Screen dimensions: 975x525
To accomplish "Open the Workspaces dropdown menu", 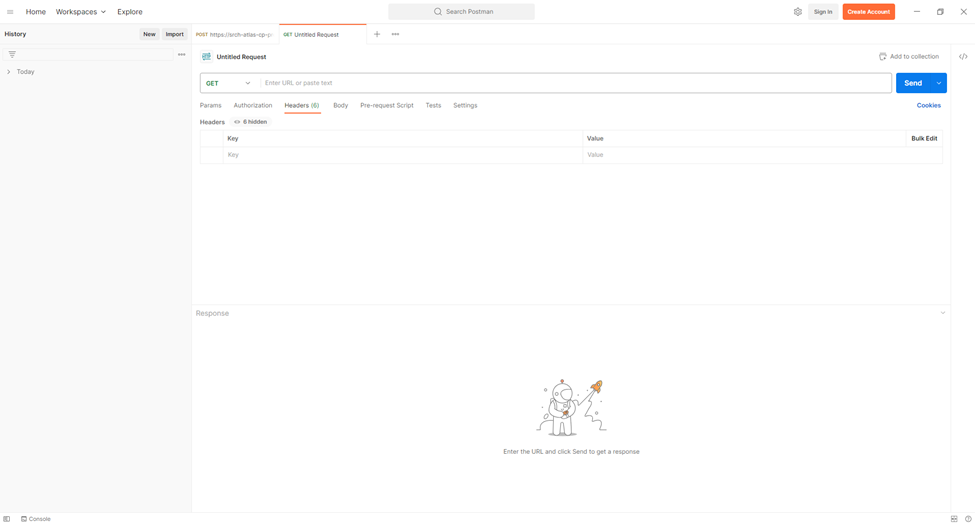I will [x=80, y=12].
